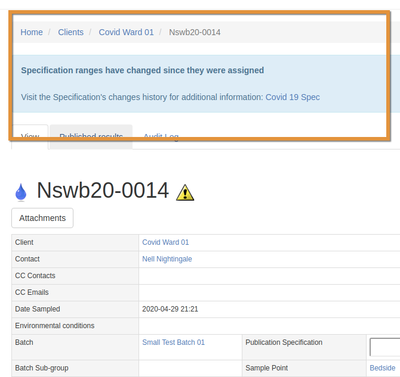Click the blue water drop sample icon
Screen dimensions: 400x377
click(21, 192)
